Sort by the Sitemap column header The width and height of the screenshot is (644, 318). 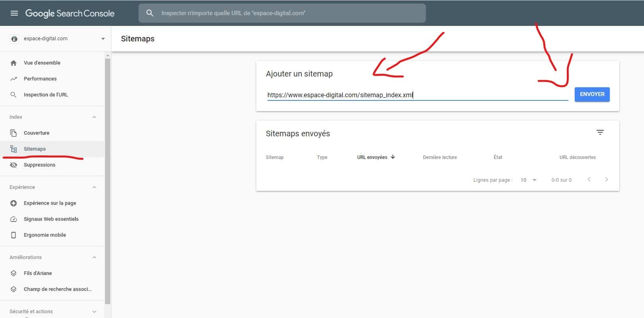(x=275, y=157)
